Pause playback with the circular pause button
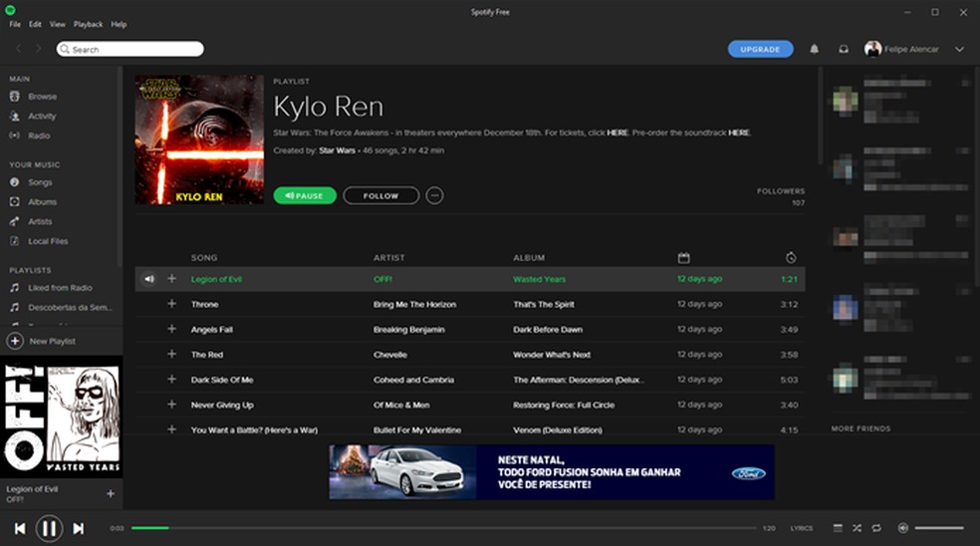Screen dimensions: 980x546 [49, 528]
